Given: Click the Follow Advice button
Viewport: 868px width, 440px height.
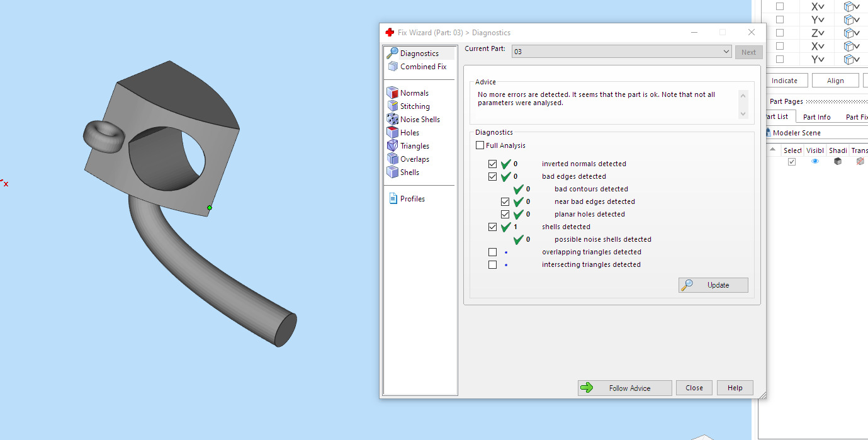Looking at the screenshot, I should pos(624,388).
